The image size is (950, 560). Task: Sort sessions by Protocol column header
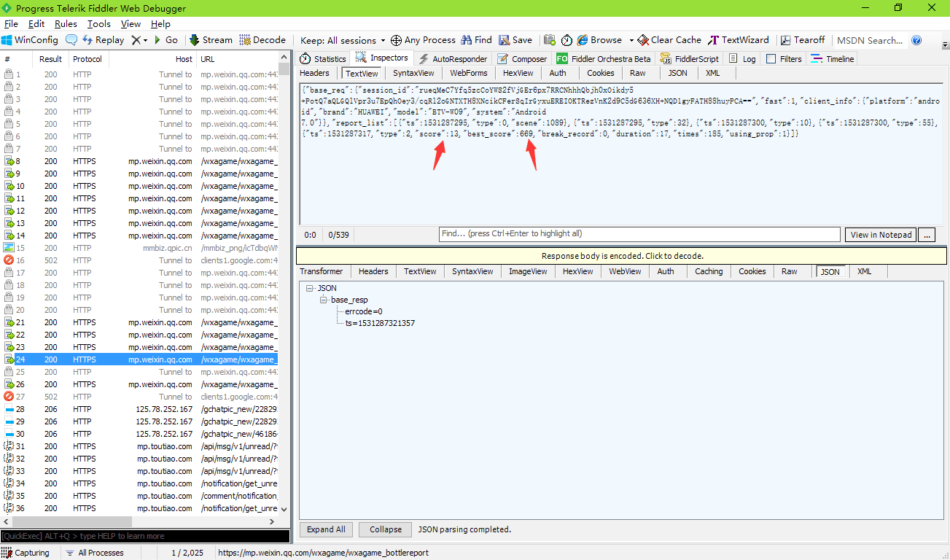pyautogui.click(x=87, y=59)
